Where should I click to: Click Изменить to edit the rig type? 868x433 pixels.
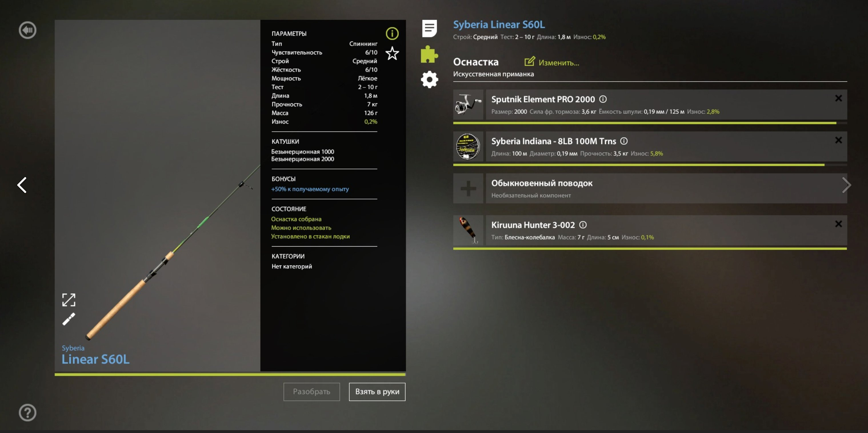pos(552,62)
